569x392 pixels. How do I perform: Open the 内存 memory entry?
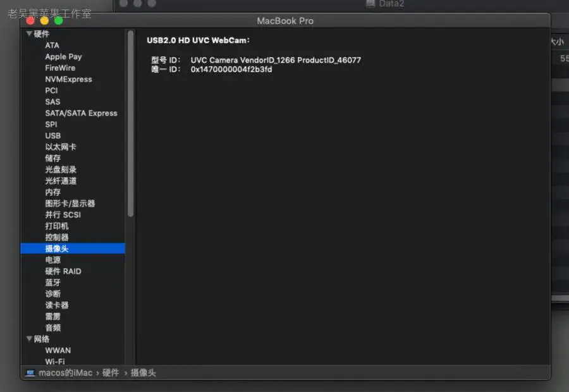(53, 192)
